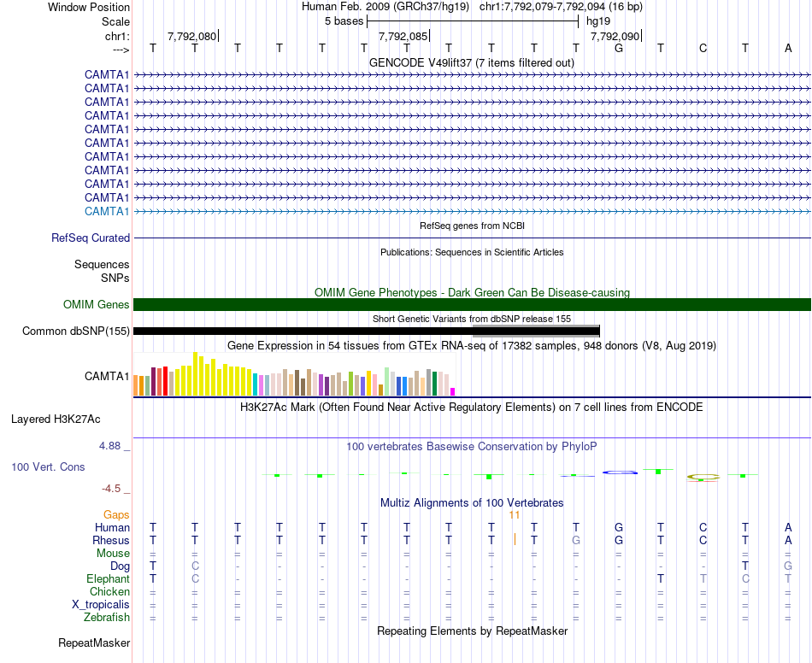This screenshot has height=663, width=812.
Task: Click the orange 11 gap count
Action: click(x=514, y=514)
